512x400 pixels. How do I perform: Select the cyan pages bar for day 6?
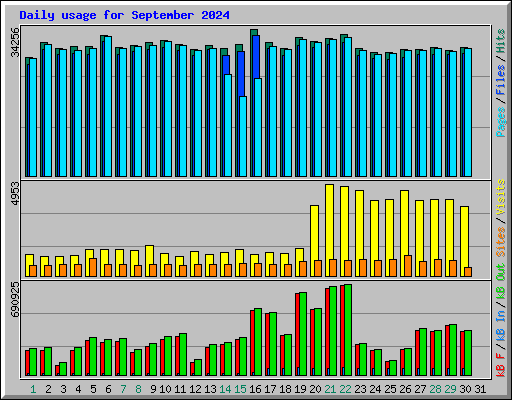coord(108,106)
